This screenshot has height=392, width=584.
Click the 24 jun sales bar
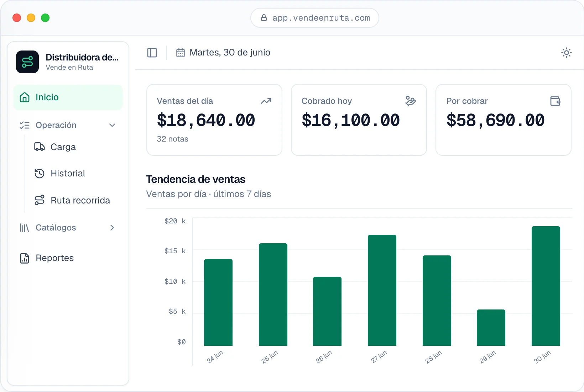pyautogui.click(x=218, y=302)
